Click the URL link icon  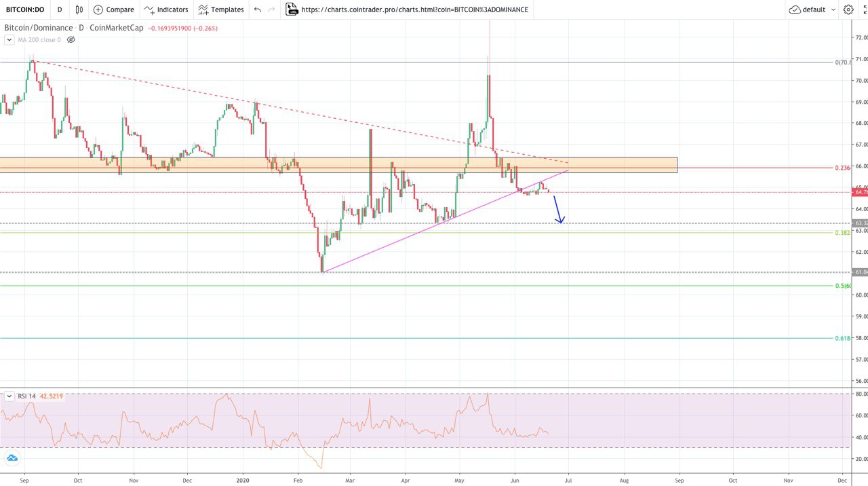click(292, 10)
